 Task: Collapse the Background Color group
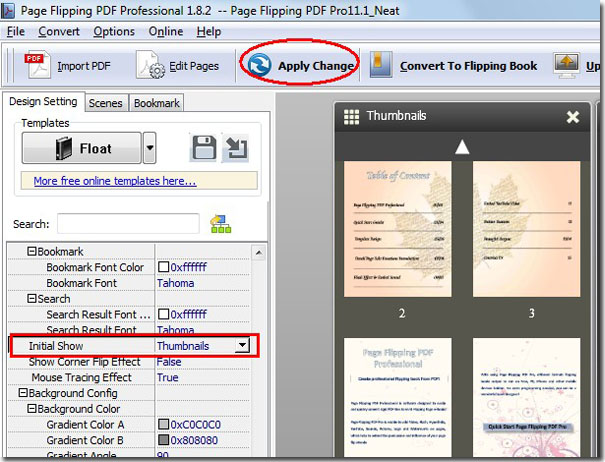[32, 409]
